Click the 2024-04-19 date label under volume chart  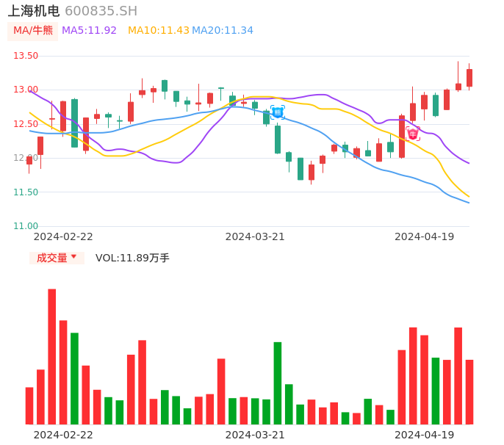[425, 435]
